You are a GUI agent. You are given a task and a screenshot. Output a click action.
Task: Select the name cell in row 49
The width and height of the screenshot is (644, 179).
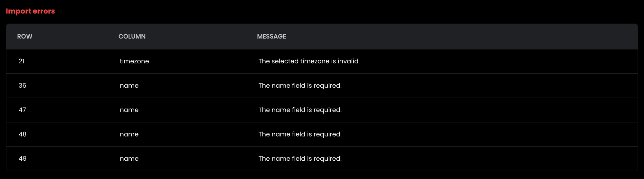point(129,159)
